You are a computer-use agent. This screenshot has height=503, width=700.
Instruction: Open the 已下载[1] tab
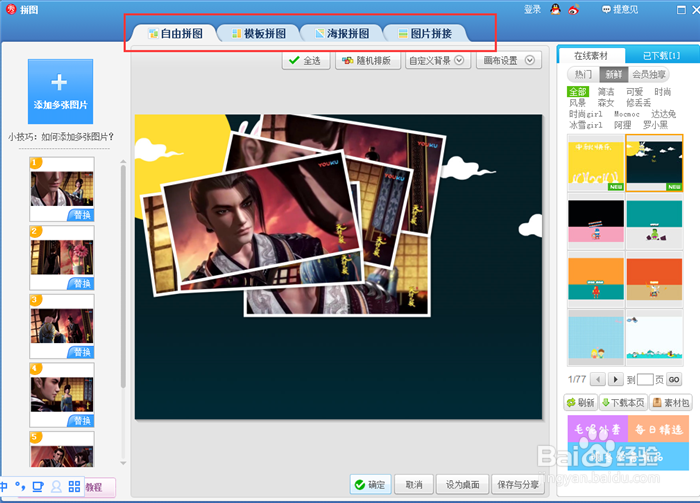coord(662,55)
